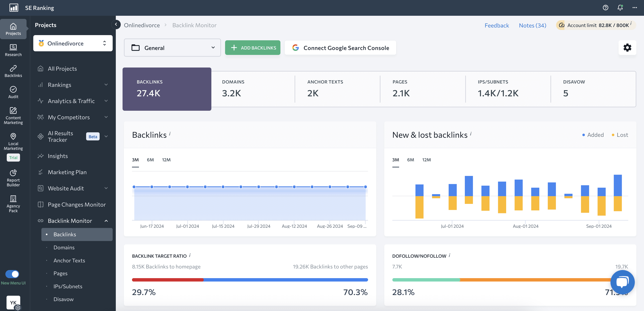The image size is (644, 311).
Task: Select the DOMAINS 3.2K stat card
Action: [x=253, y=89]
